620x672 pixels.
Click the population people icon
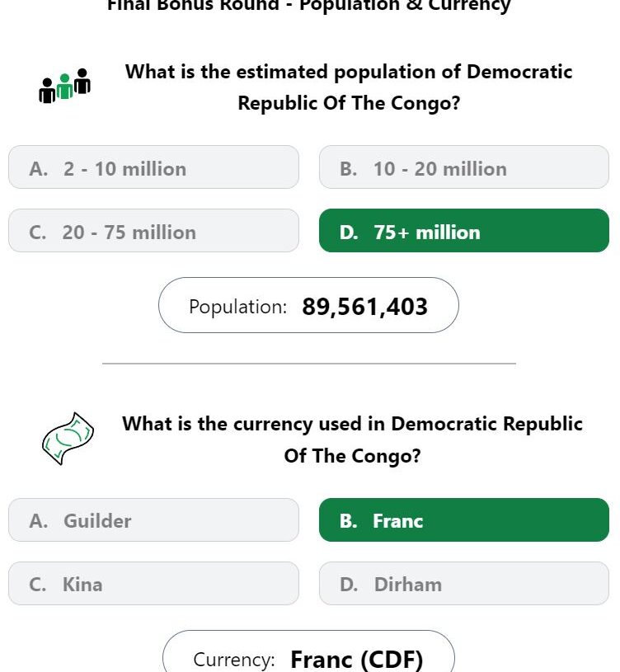pos(64,86)
